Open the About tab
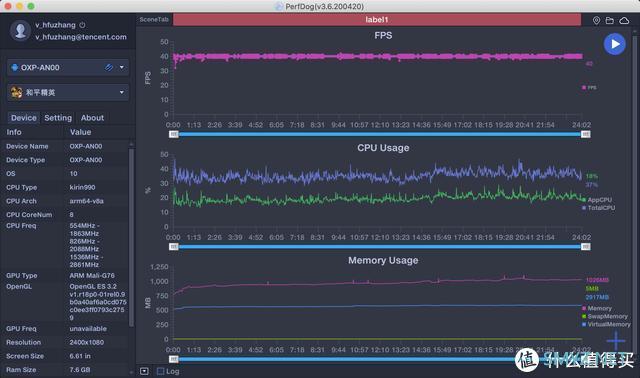This screenshot has height=378, width=640. pos(92,118)
